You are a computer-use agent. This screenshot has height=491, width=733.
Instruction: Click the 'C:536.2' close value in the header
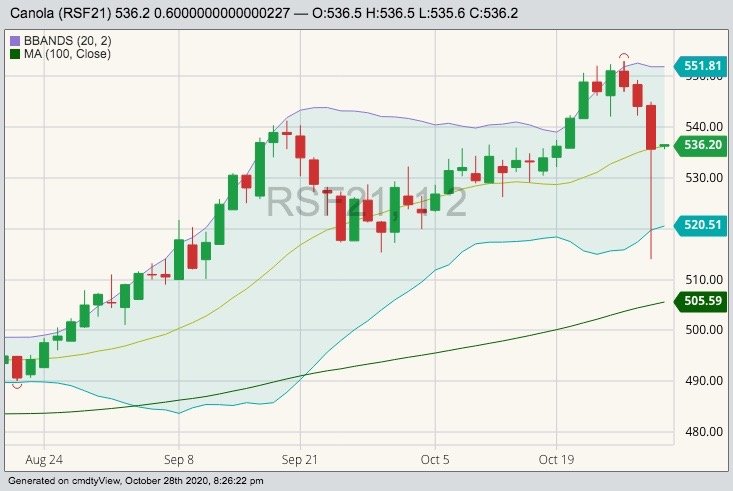pos(493,13)
